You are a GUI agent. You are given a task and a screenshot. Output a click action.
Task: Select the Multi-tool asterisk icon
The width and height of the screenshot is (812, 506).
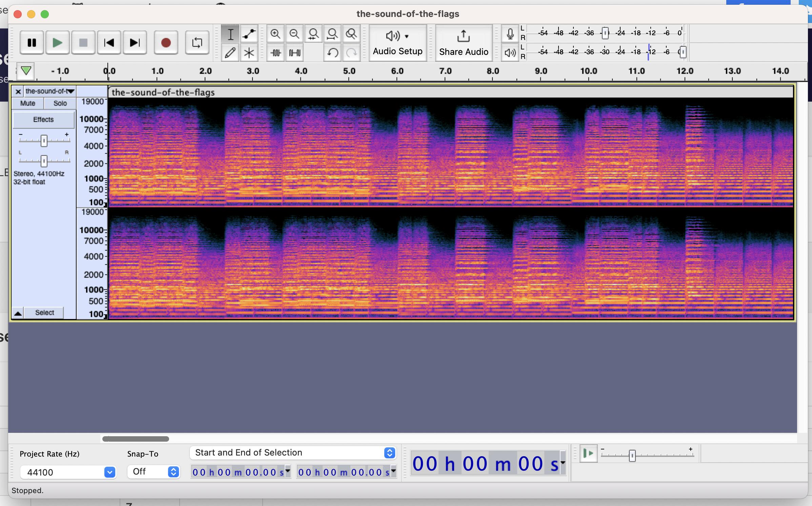tap(249, 53)
